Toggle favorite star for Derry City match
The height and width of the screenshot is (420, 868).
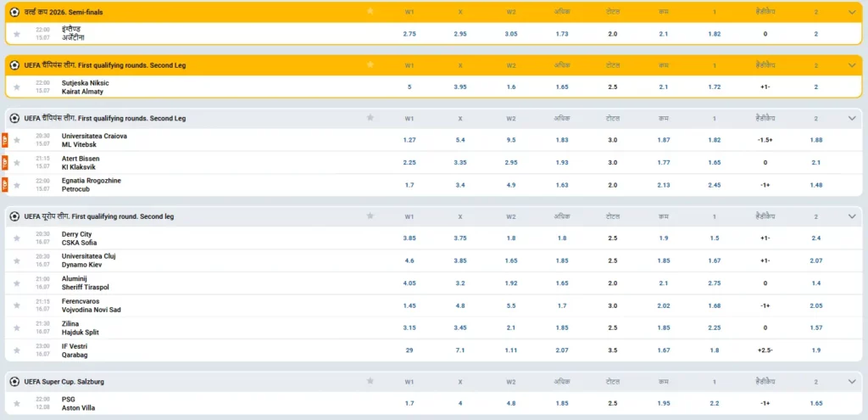coord(17,238)
